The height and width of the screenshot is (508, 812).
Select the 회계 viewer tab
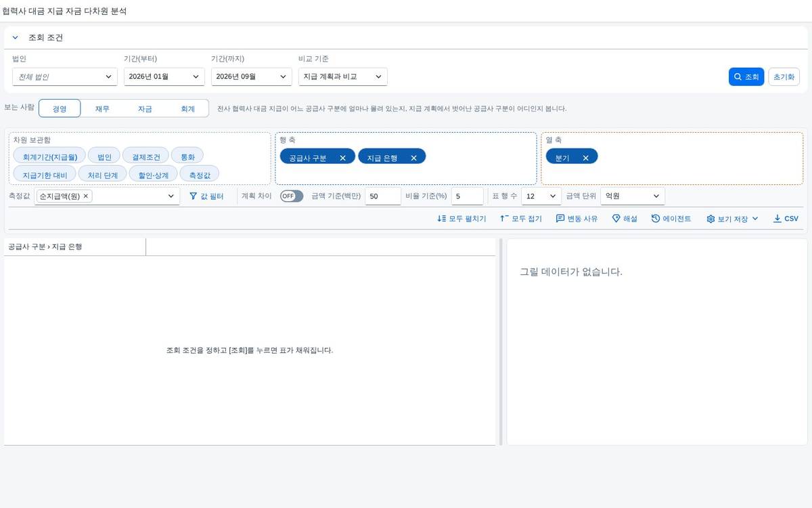tap(187, 108)
